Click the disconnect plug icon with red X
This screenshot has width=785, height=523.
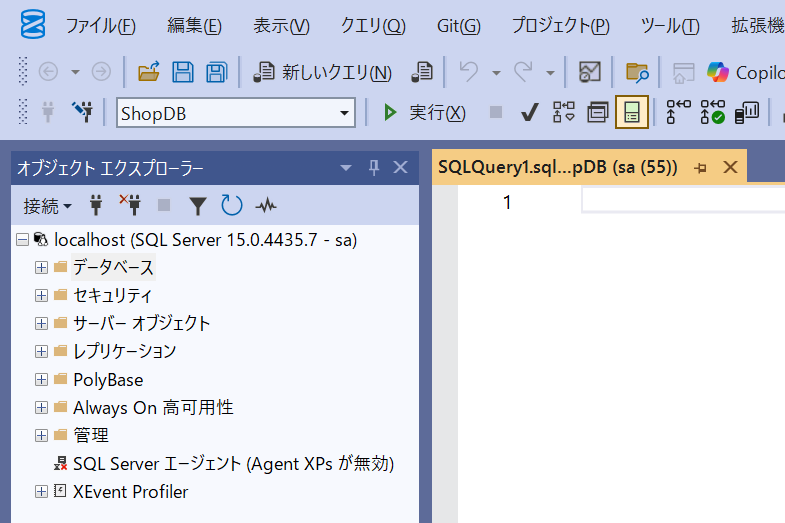[130, 205]
